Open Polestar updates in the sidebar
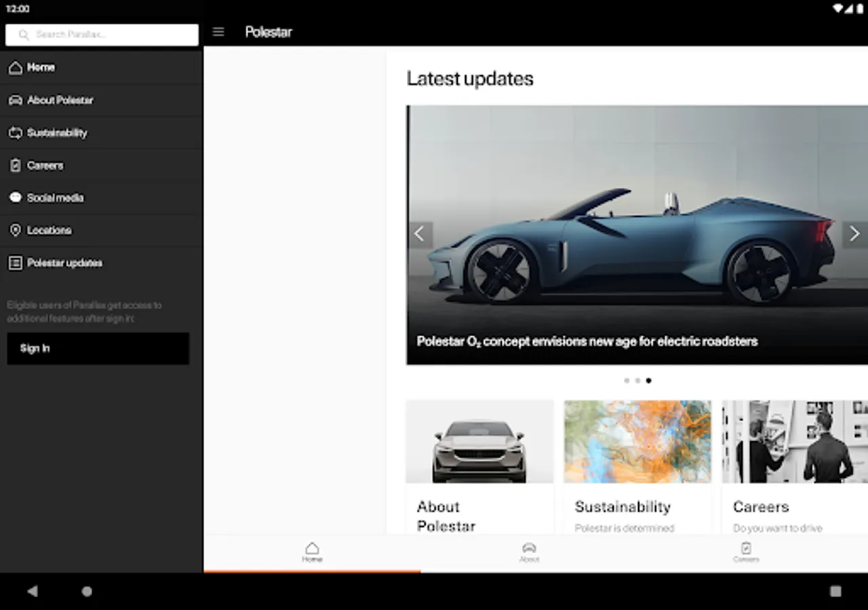868x610 pixels. click(x=102, y=263)
